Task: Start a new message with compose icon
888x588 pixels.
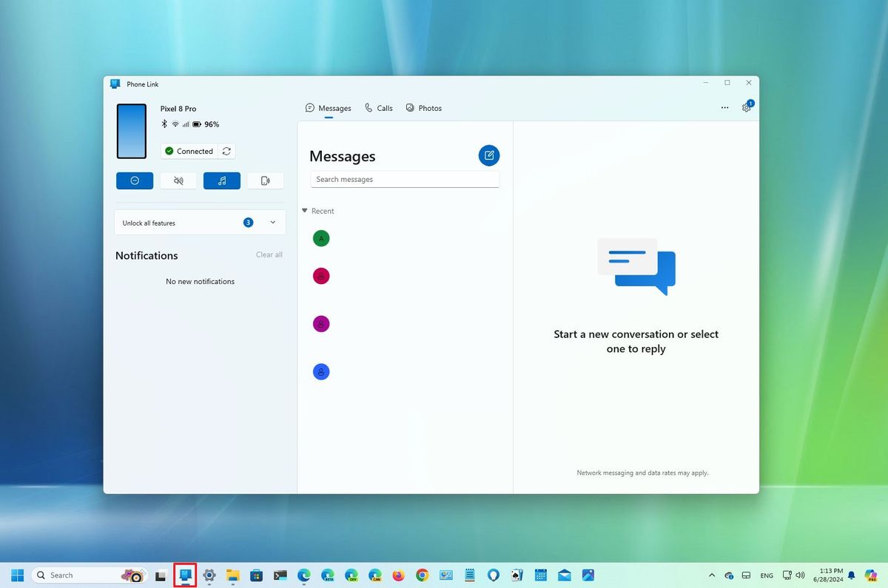Action: click(488, 155)
